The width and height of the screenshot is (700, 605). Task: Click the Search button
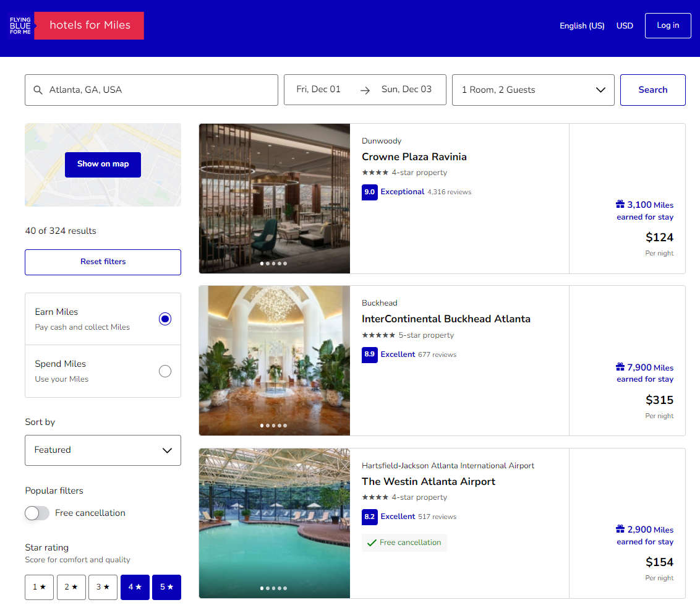(x=652, y=90)
